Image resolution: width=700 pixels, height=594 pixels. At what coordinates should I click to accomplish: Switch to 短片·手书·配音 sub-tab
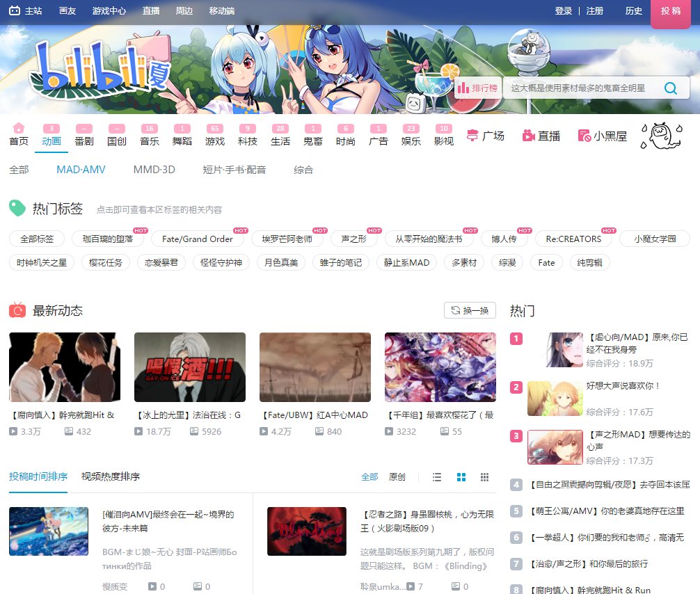pos(234,170)
